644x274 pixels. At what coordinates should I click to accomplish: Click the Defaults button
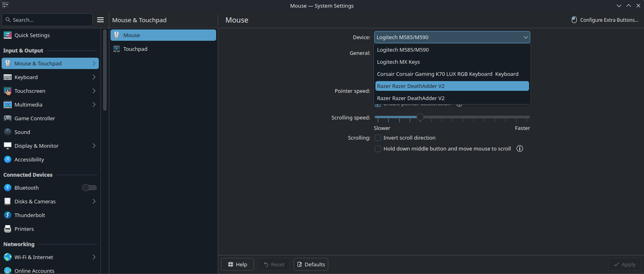click(311, 264)
